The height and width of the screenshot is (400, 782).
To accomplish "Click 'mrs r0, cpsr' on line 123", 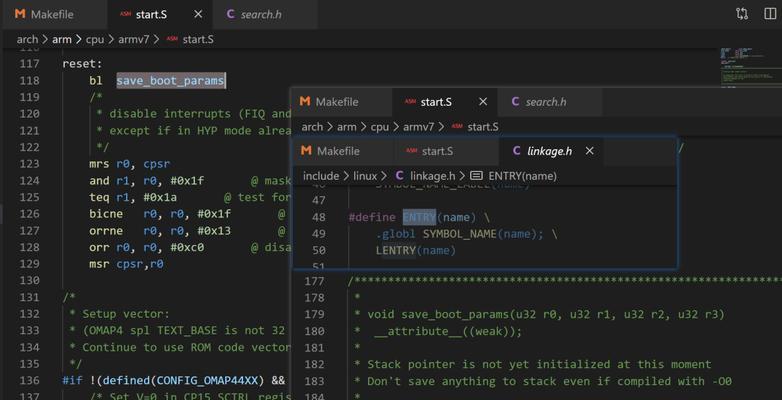I will pyautogui.click(x=130, y=164).
